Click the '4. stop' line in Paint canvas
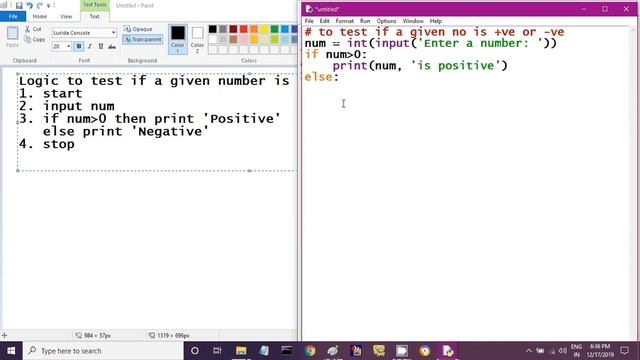Image resolution: width=640 pixels, height=360 pixels. click(47, 144)
